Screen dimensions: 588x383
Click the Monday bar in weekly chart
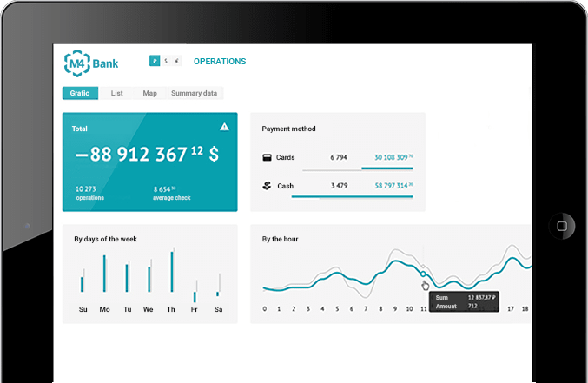(x=104, y=273)
